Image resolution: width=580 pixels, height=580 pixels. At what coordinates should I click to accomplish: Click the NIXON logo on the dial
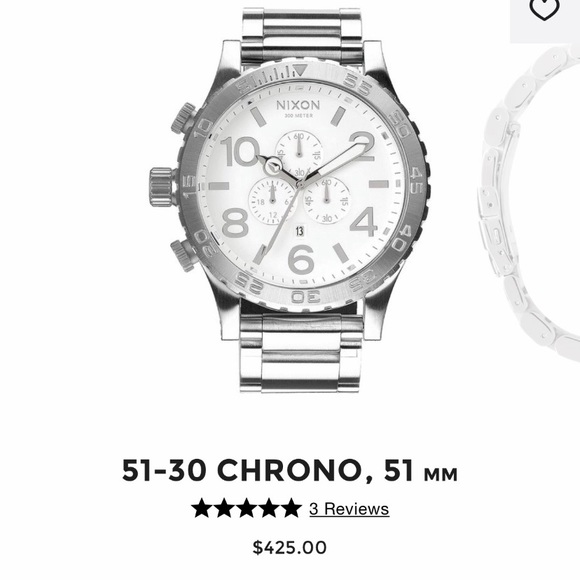[298, 105]
